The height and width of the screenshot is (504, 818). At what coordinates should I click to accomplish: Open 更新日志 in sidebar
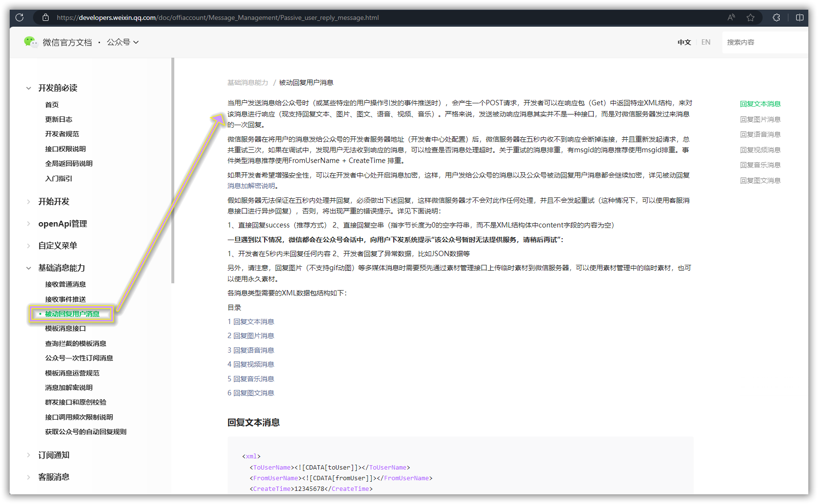(59, 119)
